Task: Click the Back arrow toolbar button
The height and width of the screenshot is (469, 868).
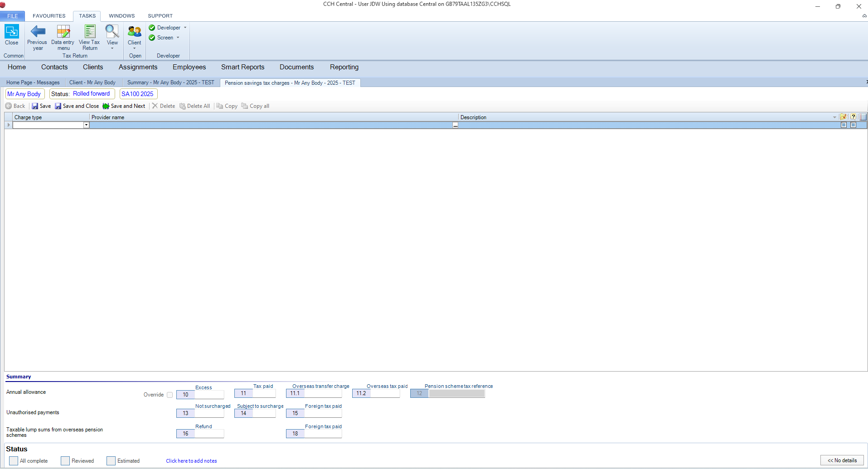Action: (15, 106)
